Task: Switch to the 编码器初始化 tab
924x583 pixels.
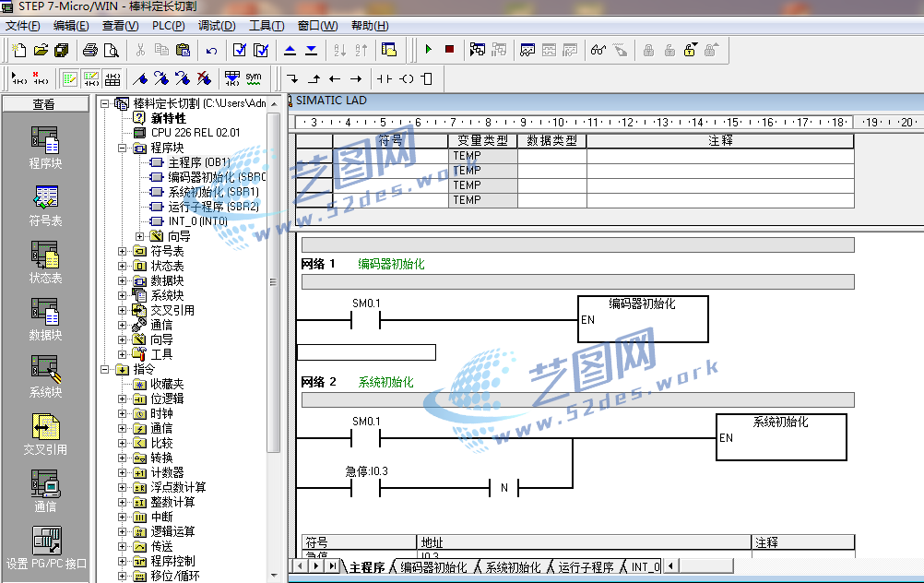Action: click(433, 567)
